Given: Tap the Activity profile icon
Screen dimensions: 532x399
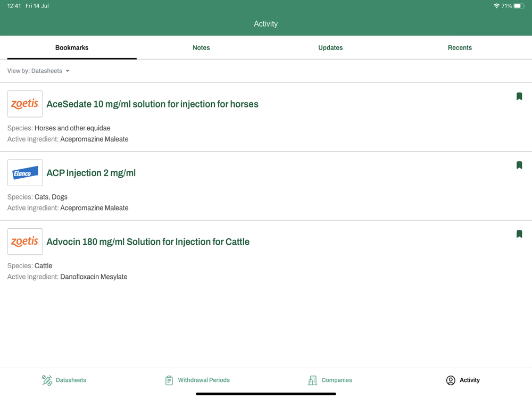Looking at the screenshot, I should coord(451,380).
